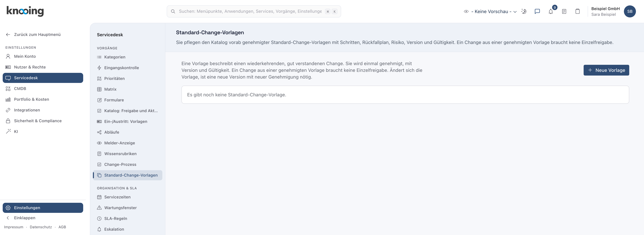Open SLA-Regeln item
This screenshot has width=644, height=235.
pyautogui.click(x=127, y=219)
